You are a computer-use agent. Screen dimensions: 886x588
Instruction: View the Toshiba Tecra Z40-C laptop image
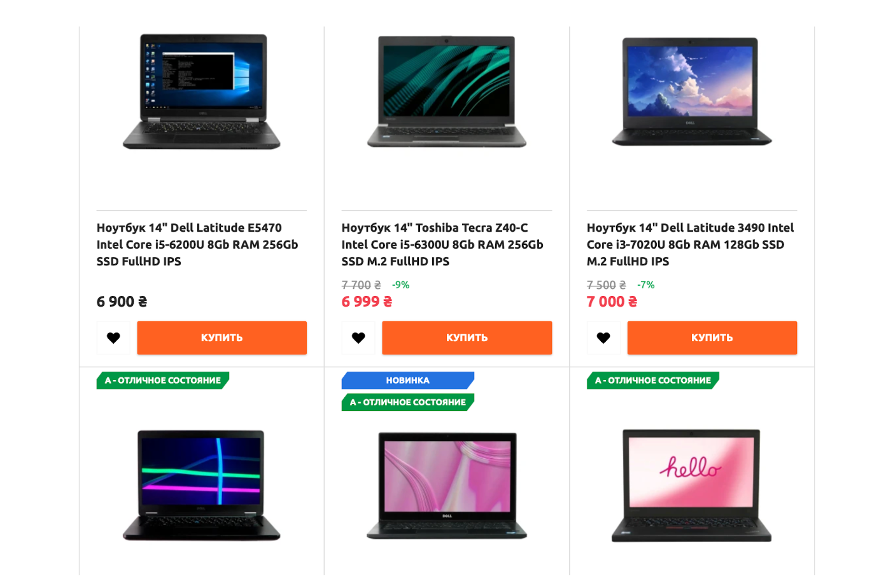[447, 92]
